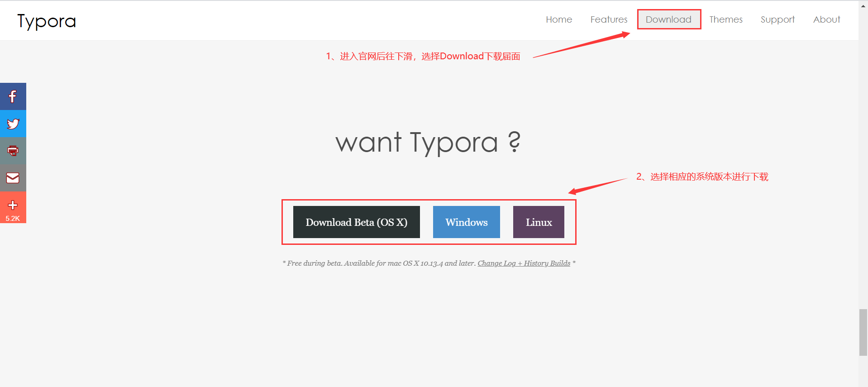The height and width of the screenshot is (387, 868).
Task: Choose the Linux download button
Action: click(x=539, y=222)
